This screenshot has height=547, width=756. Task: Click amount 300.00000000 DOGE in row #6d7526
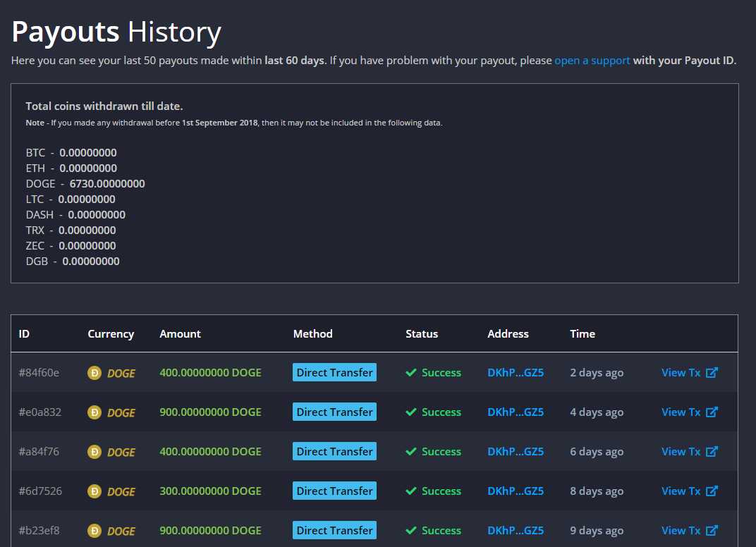click(211, 491)
